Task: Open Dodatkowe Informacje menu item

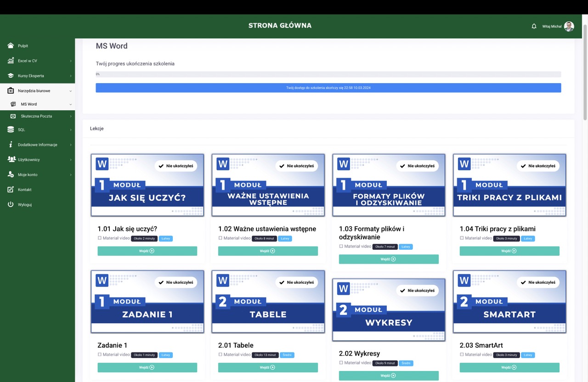Action: click(x=37, y=145)
